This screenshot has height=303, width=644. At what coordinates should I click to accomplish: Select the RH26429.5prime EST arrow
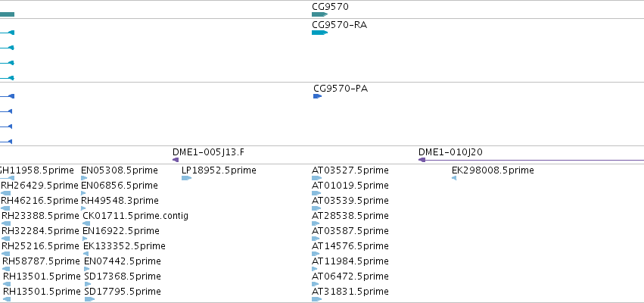pyautogui.click(x=6, y=193)
